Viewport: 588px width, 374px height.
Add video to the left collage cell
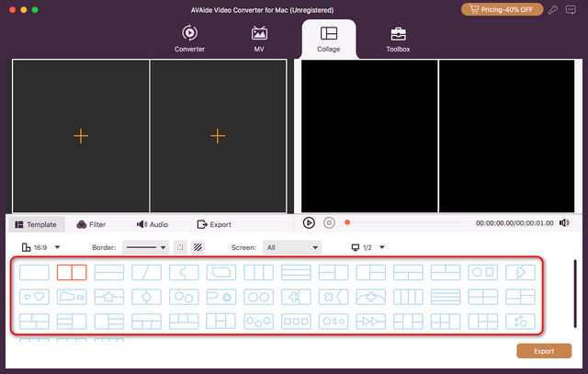pyautogui.click(x=81, y=136)
